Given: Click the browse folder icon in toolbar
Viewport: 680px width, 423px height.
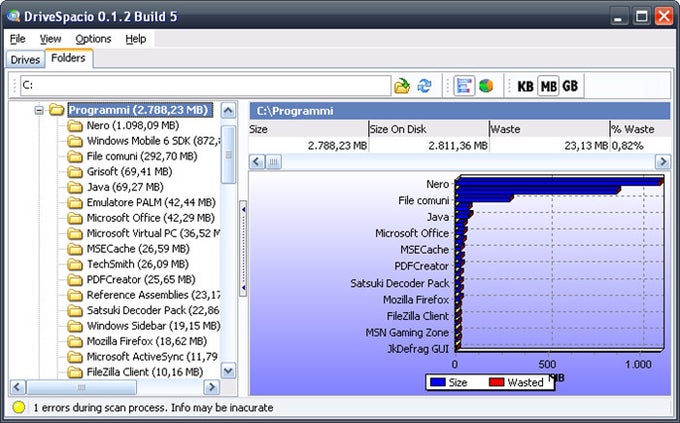Looking at the screenshot, I should pos(402,85).
